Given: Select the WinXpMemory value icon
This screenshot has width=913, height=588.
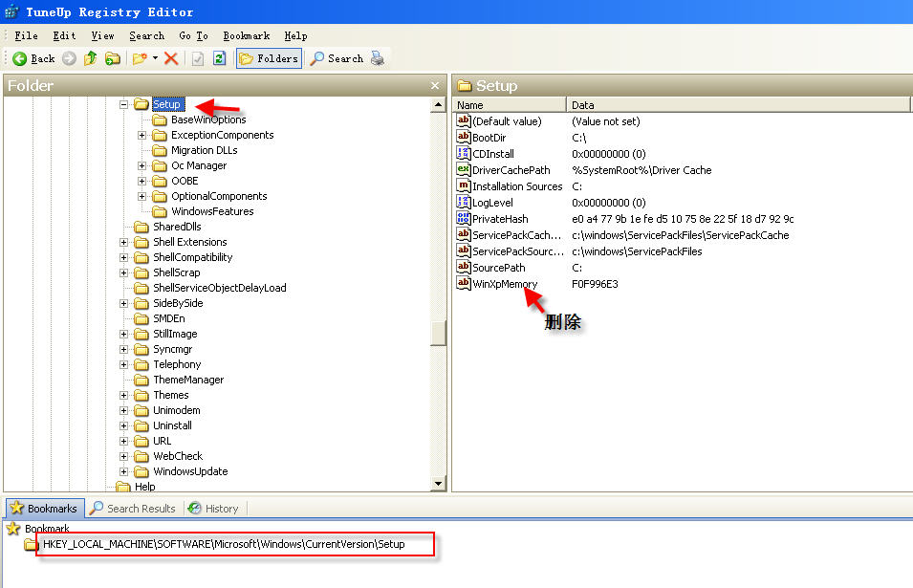Looking at the screenshot, I should pyautogui.click(x=464, y=284).
